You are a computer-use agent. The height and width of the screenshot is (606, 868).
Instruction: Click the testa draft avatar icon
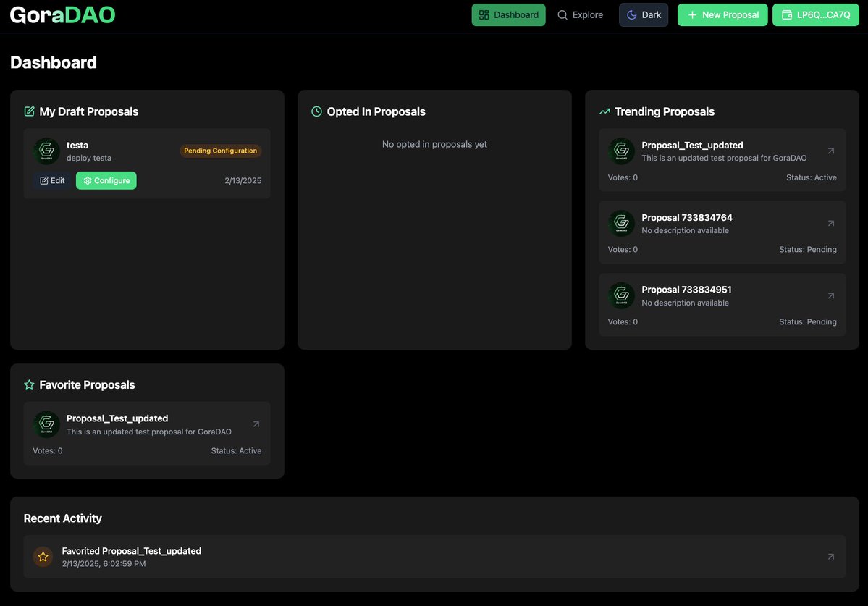46,151
